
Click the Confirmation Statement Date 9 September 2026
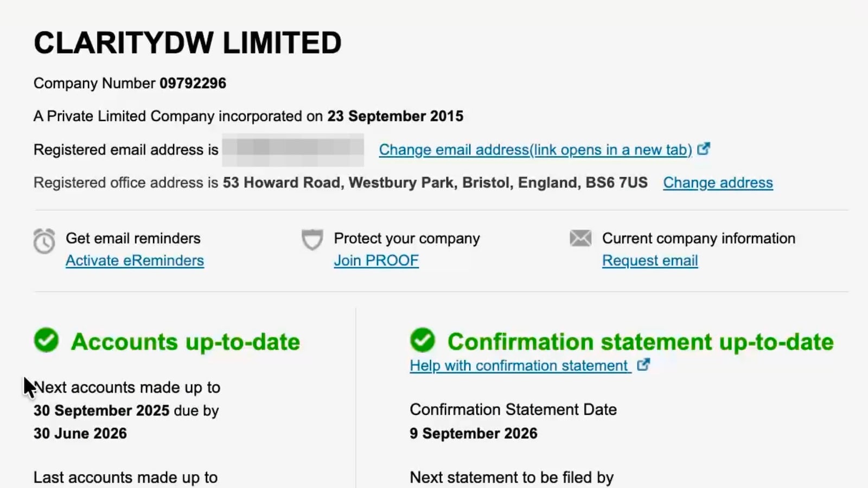[x=473, y=433]
